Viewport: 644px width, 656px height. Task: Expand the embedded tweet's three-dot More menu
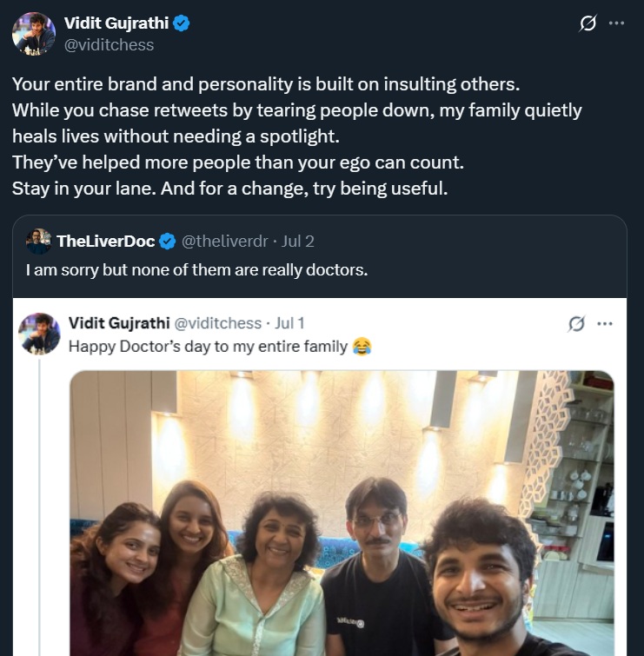(x=605, y=324)
